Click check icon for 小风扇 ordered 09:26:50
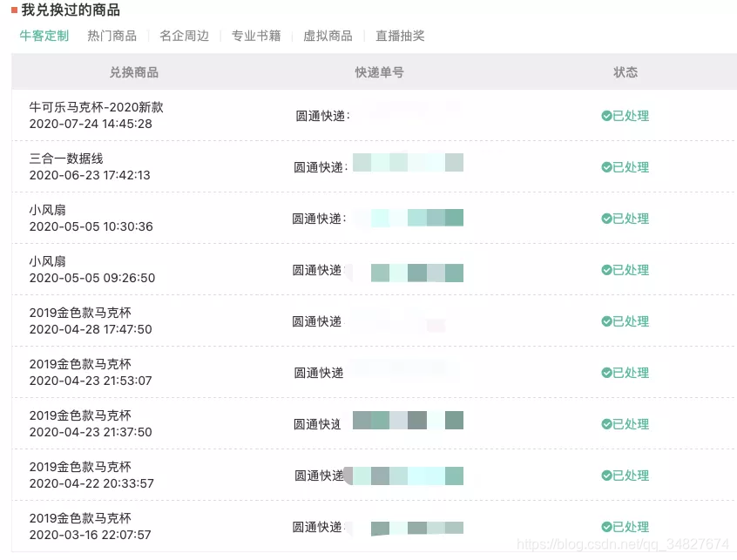The width and height of the screenshot is (737, 560). (606, 270)
